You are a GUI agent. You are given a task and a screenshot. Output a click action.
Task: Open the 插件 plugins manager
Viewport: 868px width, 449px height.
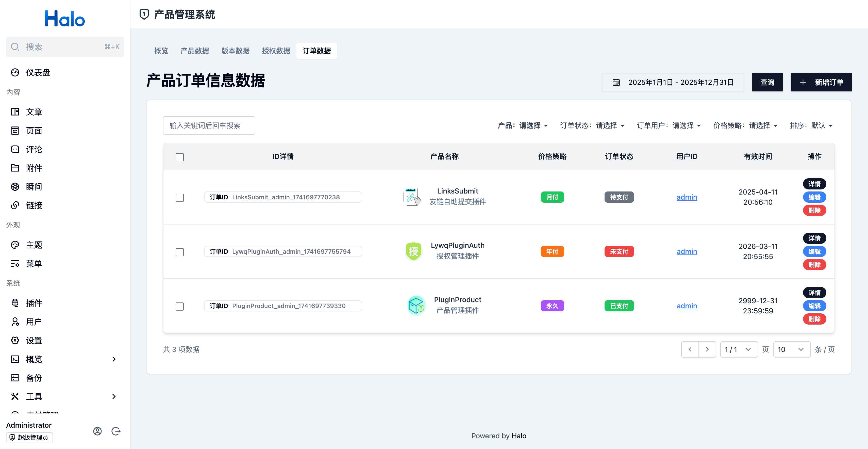pos(33,303)
